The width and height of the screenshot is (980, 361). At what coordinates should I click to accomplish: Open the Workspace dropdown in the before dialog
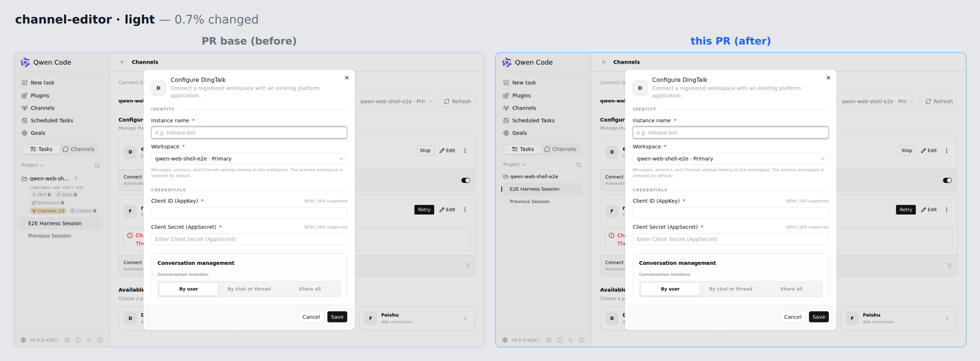click(x=249, y=159)
